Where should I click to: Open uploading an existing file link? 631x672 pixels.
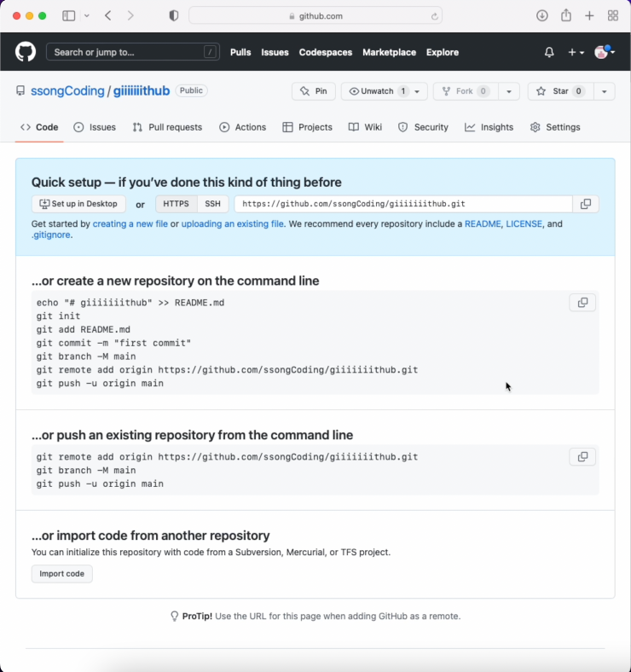232,223
